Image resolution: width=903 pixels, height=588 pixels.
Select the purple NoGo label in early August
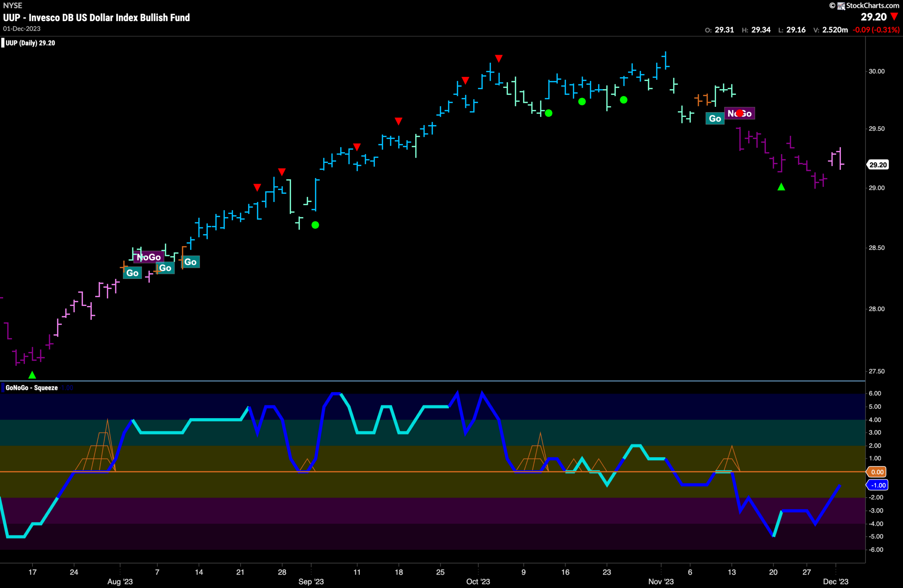pos(149,257)
